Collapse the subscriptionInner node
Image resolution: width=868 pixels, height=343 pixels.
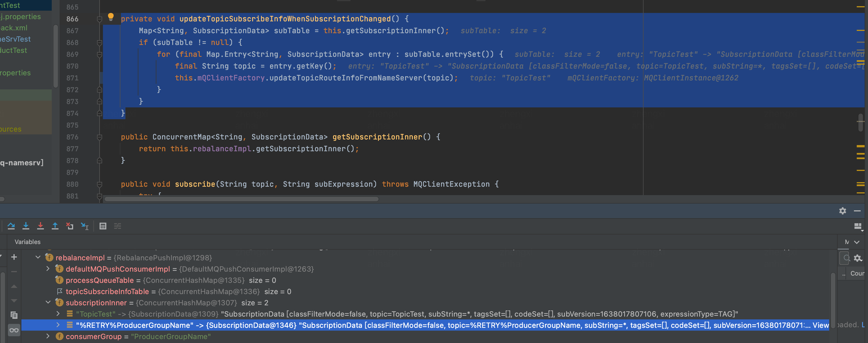(x=48, y=302)
